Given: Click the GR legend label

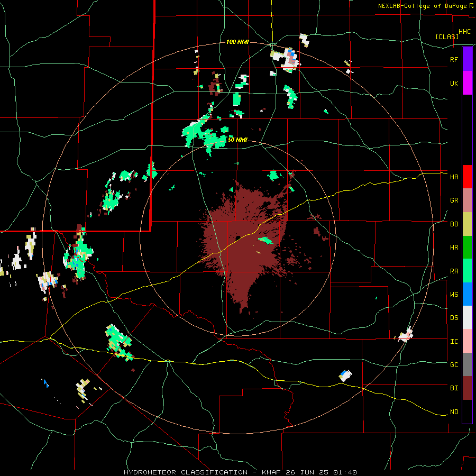Looking at the screenshot, I should pyautogui.click(x=454, y=200).
